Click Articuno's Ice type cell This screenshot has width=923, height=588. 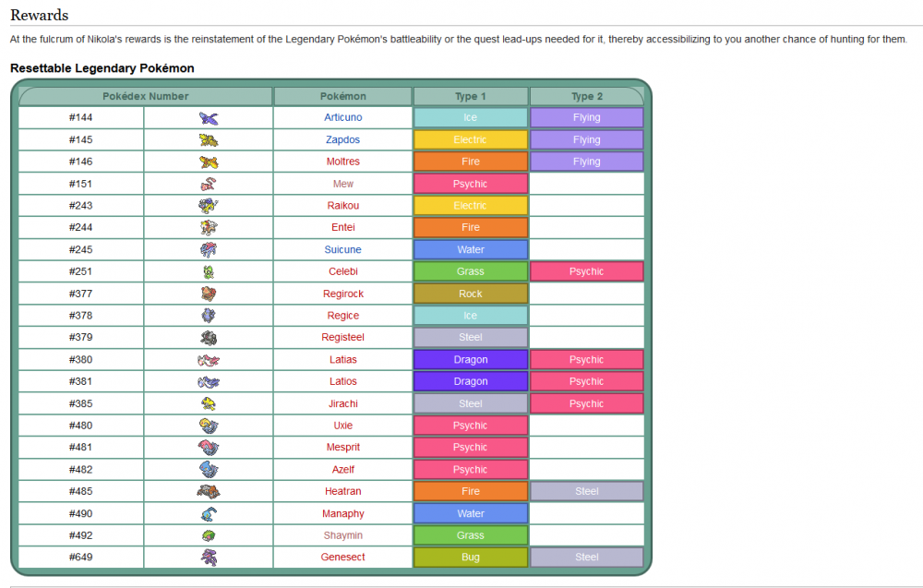[x=470, y=118]
